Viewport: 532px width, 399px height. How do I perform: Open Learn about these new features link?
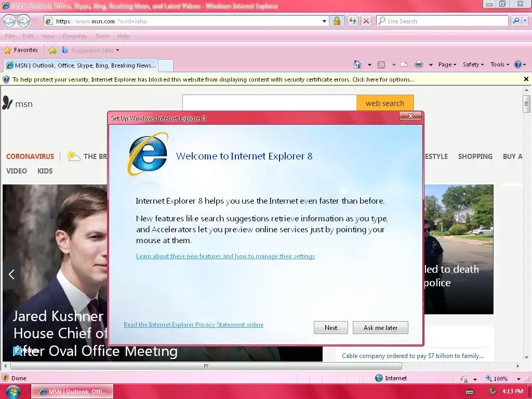pyautogui.click(x=225, y=256)
